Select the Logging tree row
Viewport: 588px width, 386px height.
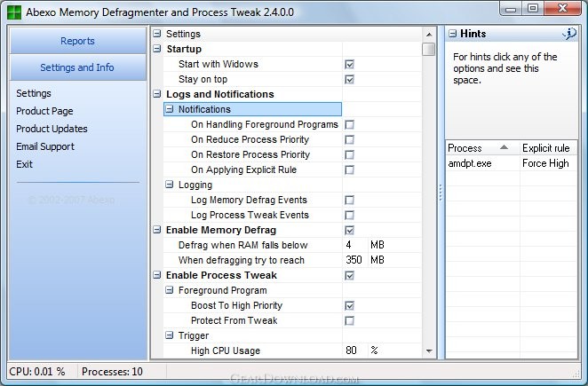click(x=252, y=185)
